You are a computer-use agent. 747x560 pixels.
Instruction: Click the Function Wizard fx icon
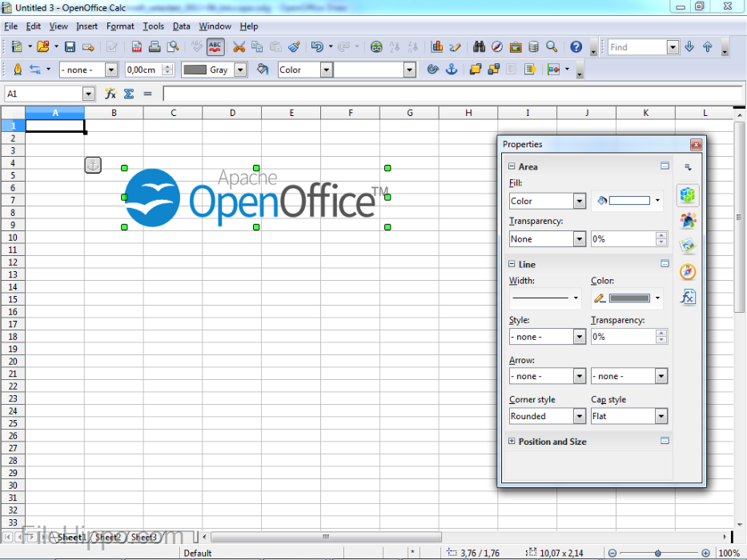(110, 94)
